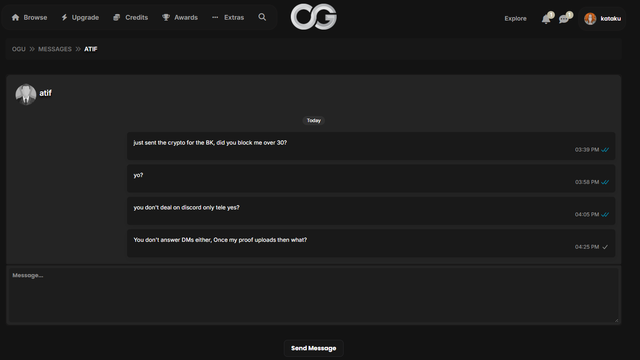Click the 04:25 PM timestamp
Viewport: 640px width, 360px height.
[x=587, y=247]
